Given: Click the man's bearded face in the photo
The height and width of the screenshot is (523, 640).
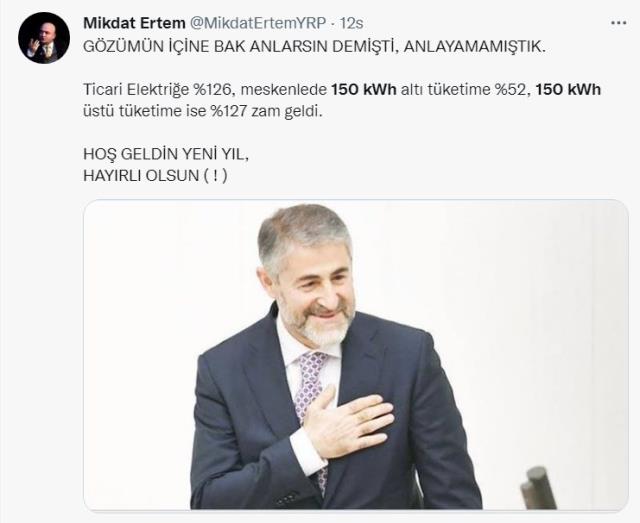Looking at the screenshot, I should (314, 296).
